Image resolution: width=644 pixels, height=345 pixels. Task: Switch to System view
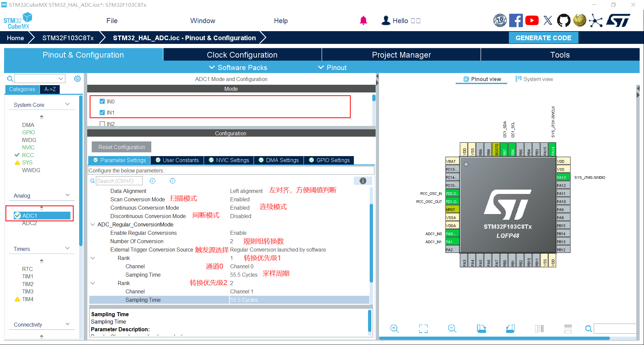tap(534, 79)
